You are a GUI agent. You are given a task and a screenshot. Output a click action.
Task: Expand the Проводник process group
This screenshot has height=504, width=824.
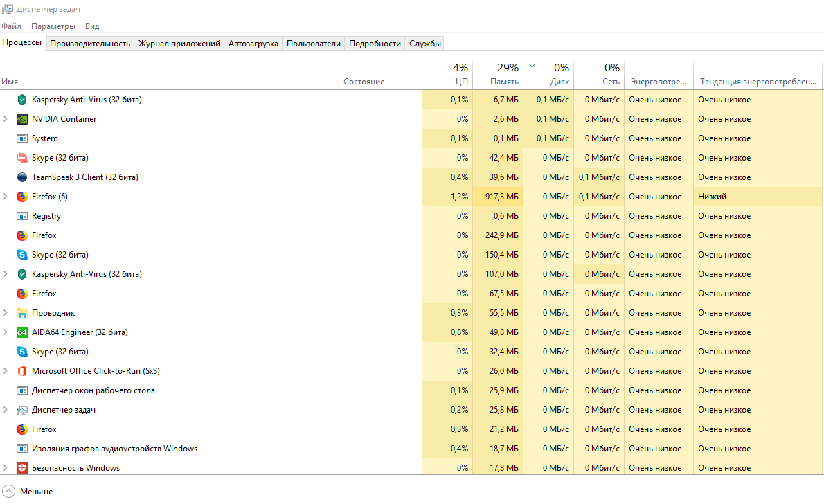pyautogui.click(x=6, y=313)
